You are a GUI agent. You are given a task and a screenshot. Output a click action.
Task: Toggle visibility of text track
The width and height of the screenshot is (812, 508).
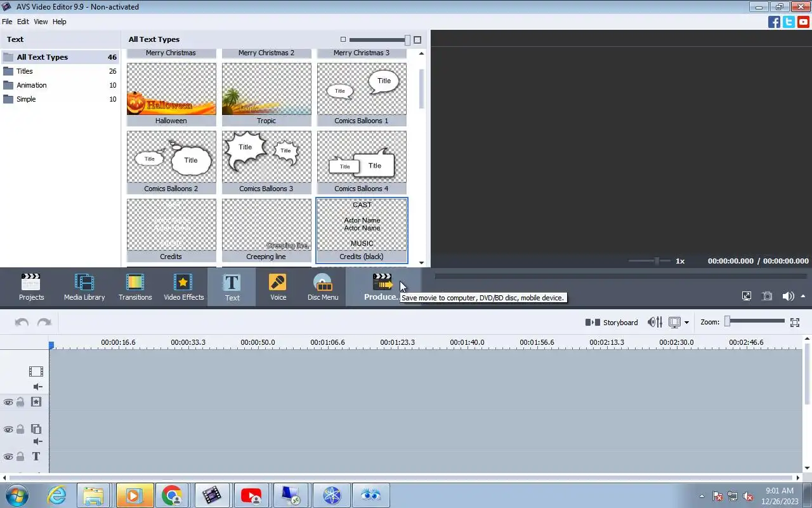[x=8, y=457]
